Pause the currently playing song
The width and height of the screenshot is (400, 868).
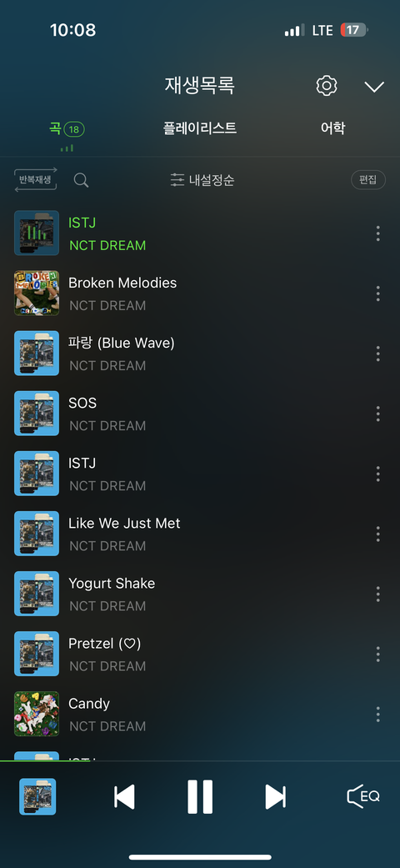[x=200, y=796]
